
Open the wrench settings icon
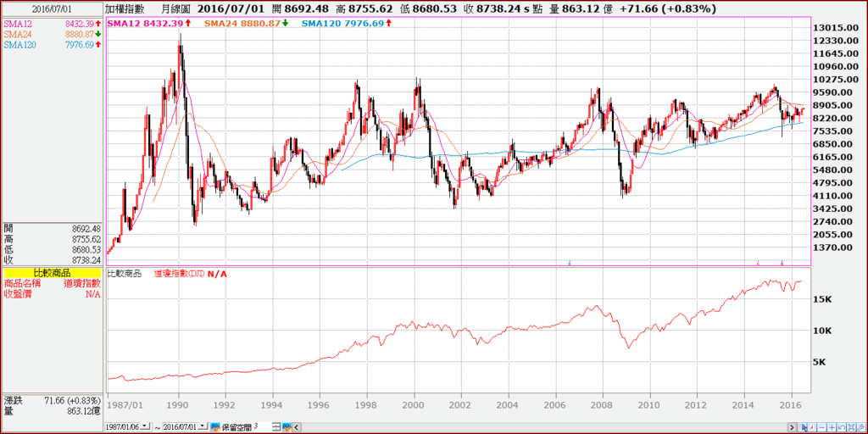tap(861, 427)
